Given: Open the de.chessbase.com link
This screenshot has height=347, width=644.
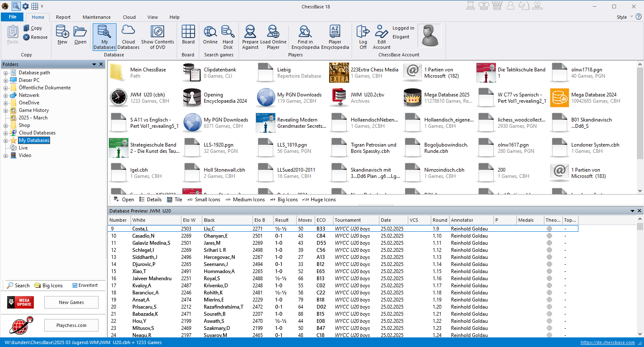Looking at the screenshot, I should click(607, 342).
